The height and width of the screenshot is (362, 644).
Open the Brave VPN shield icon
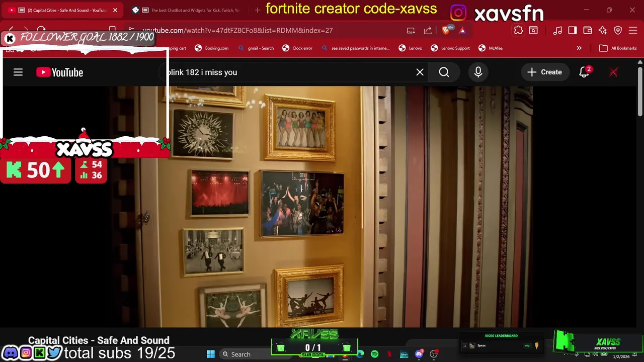click(618, 30)
